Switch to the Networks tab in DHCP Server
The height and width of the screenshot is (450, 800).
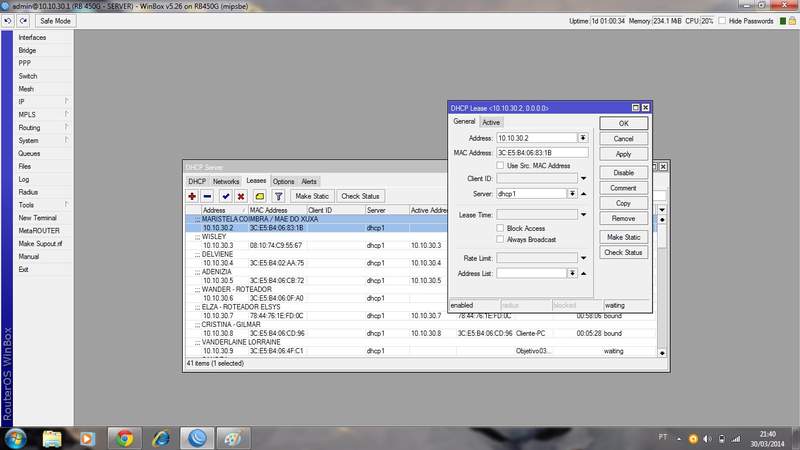pyautogui.click(x=226, y=181)
